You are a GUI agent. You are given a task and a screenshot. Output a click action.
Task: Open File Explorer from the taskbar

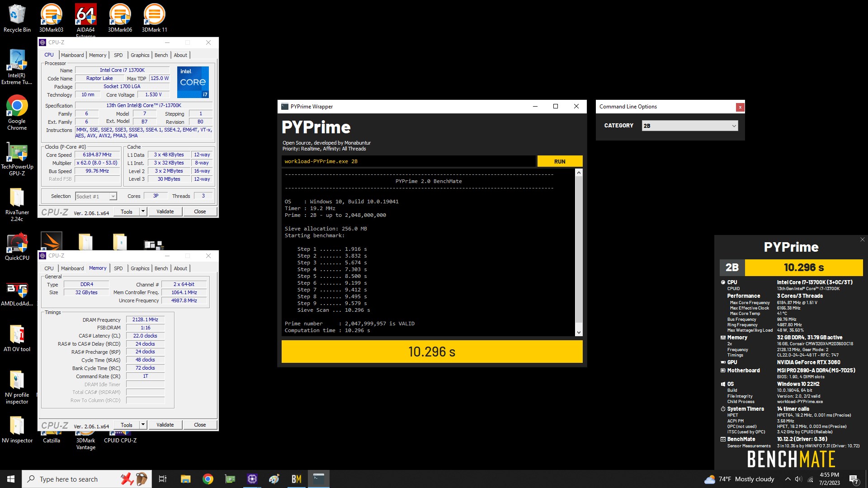pyautogui.click(x=185, y=479)
